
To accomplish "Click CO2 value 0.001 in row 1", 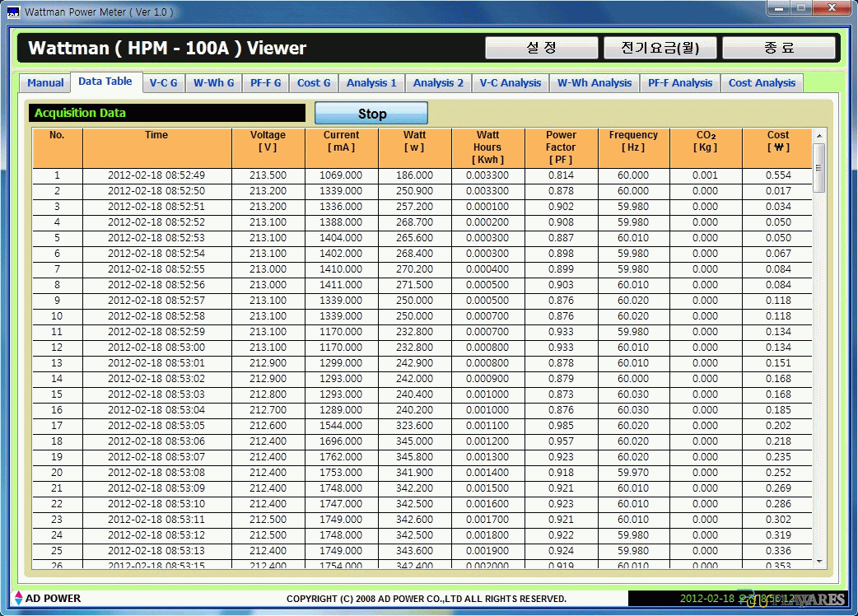I will pyautogui.click(x=706, y=175).
